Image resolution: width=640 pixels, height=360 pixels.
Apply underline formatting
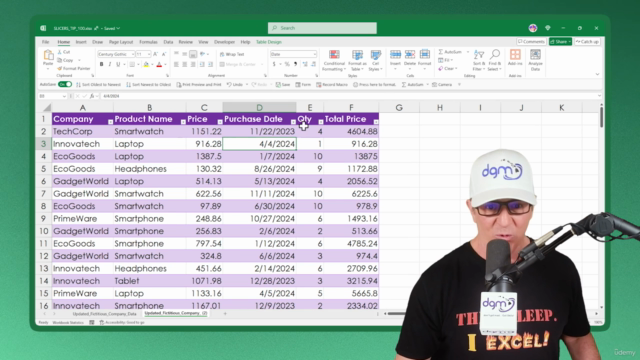(x=118, y=64)
